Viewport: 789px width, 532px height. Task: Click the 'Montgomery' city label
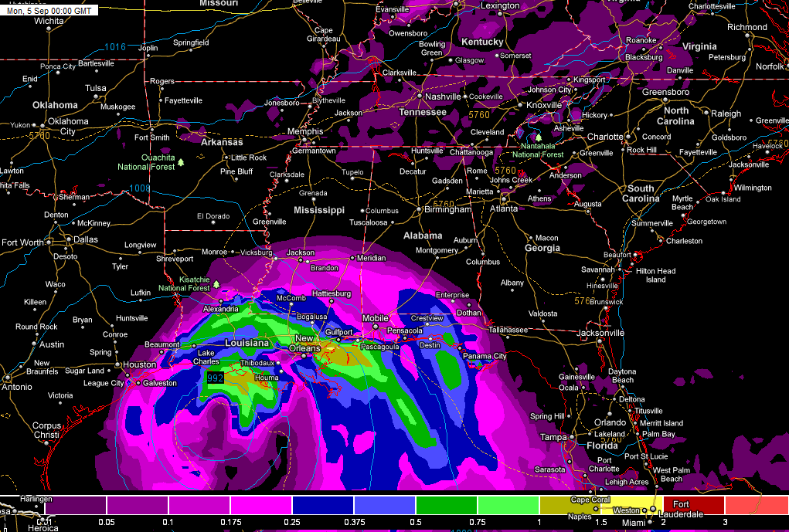[437, 250]
